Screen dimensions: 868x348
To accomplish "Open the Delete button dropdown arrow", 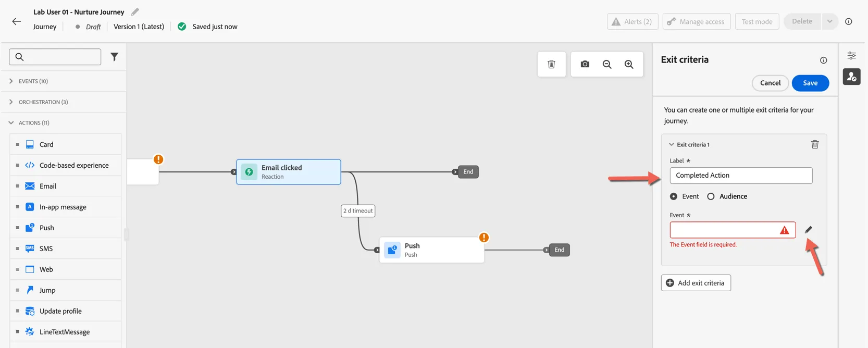I will coord(829,21).
